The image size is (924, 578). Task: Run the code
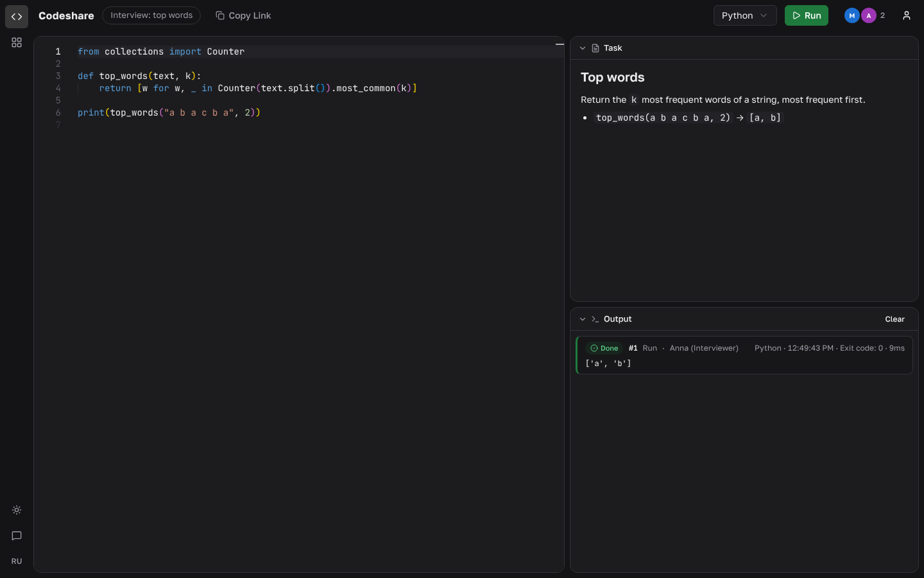point(807,15)
